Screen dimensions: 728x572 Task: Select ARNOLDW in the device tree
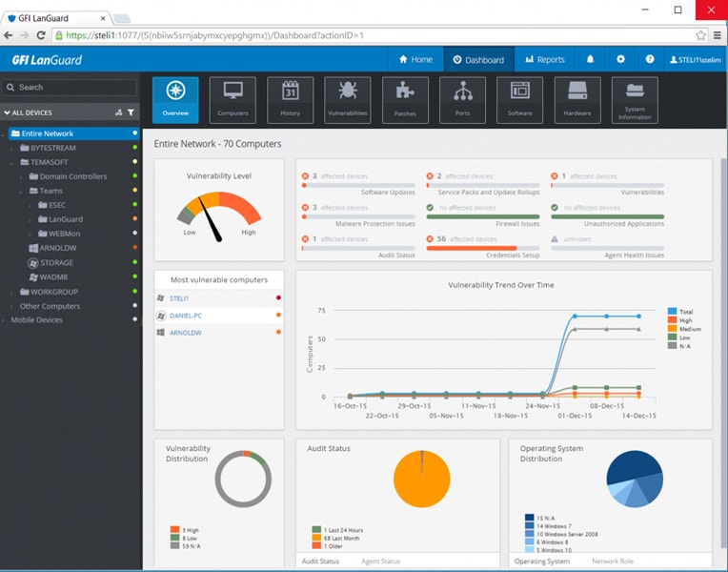click(57, 248)
